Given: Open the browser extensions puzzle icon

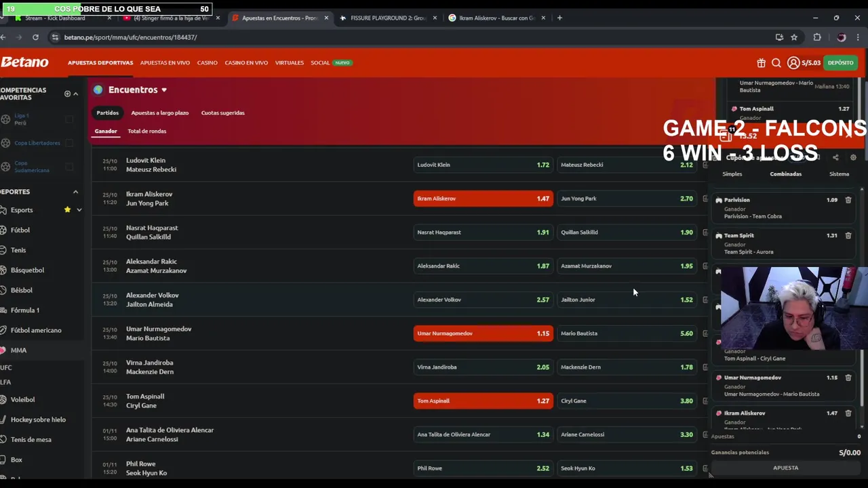Looking at the screenshot, I should click(x=817, y=37).
